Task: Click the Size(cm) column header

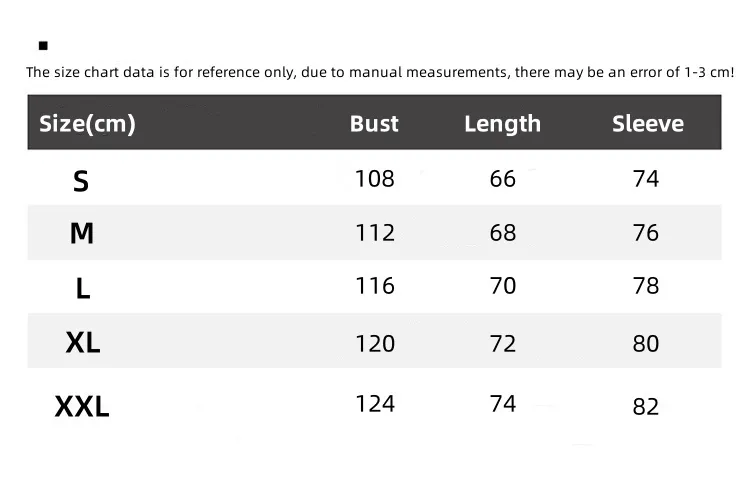Action: [x=87, y=124]
